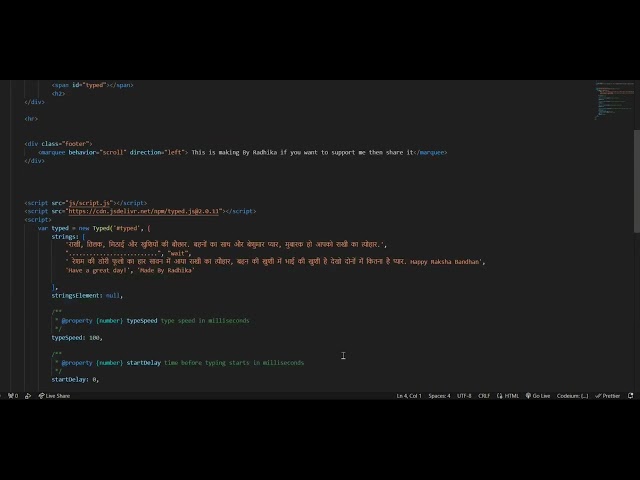Click the code minimap overview

pos(614,100)
